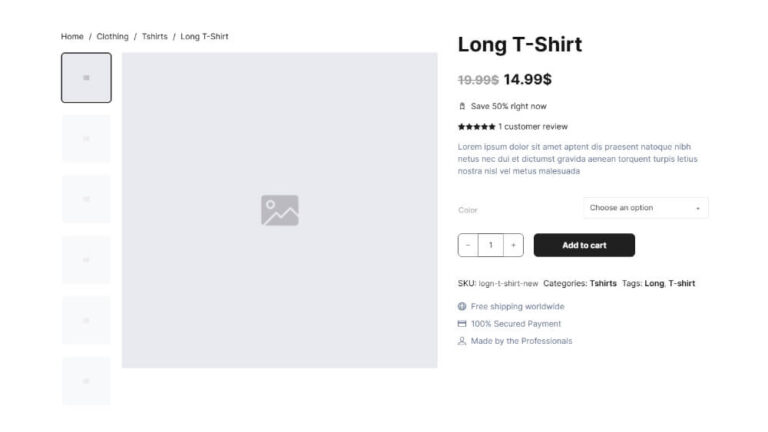Select the first product gallery thumbnail
Screen dimensions: 768x432
pyautogui.click(x=86, y=78)
